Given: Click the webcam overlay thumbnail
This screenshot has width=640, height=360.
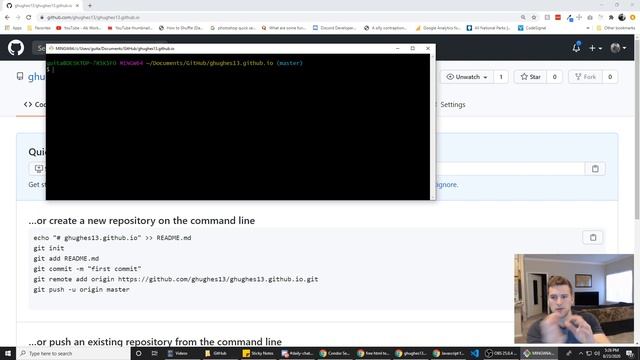Looking at the screenshot, I should (574, 298).
